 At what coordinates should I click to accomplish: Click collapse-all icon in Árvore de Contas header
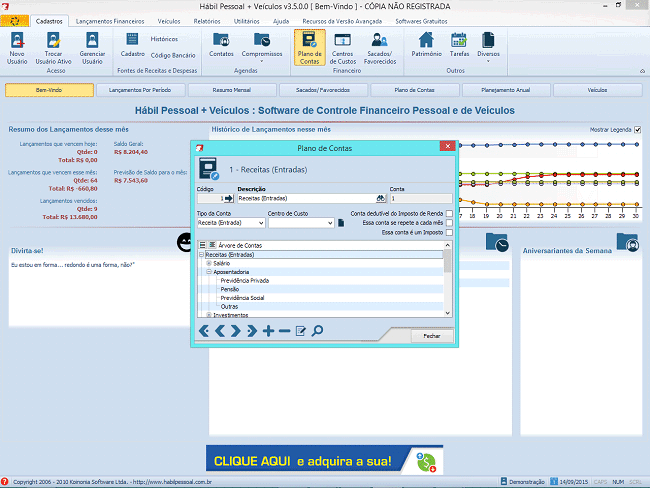coord(212,245)
